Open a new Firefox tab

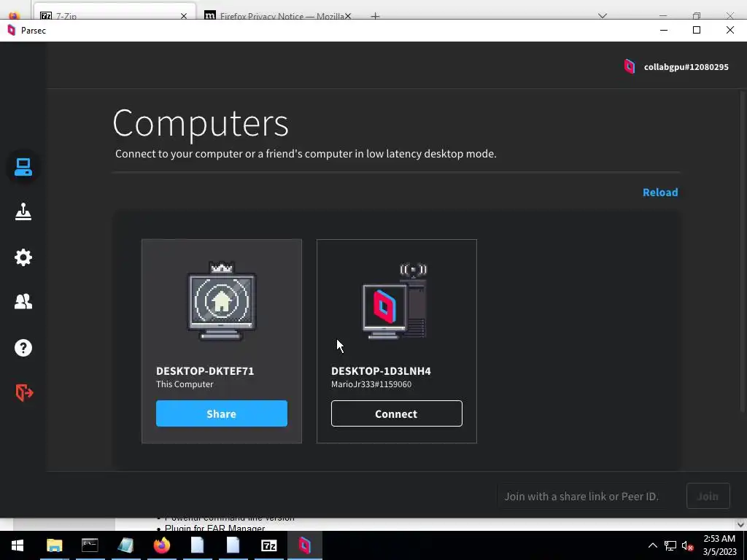(376, 16)
